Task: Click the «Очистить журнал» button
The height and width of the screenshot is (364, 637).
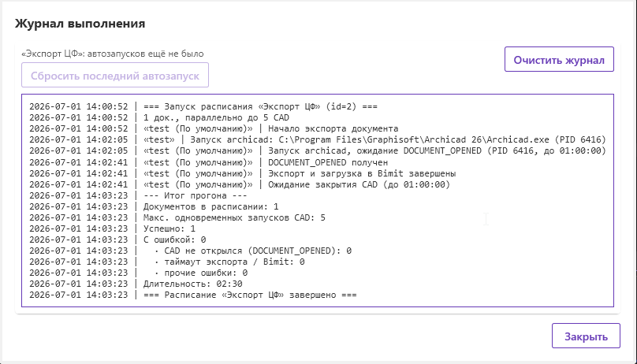Action: [559, 59]
